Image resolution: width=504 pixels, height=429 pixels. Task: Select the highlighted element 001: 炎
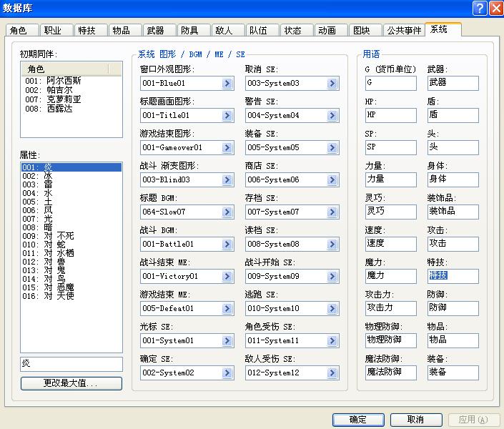pyautogui.click(x=71, y=167)
